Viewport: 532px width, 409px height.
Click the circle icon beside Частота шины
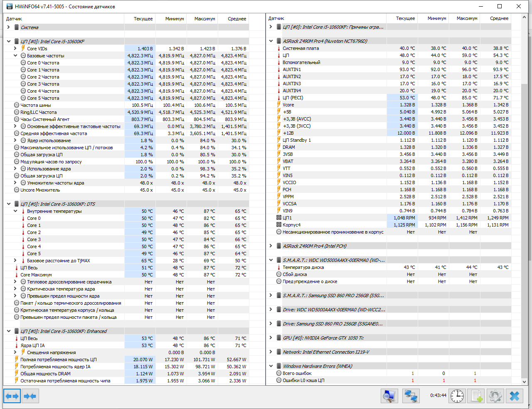(x=17, y=105)
